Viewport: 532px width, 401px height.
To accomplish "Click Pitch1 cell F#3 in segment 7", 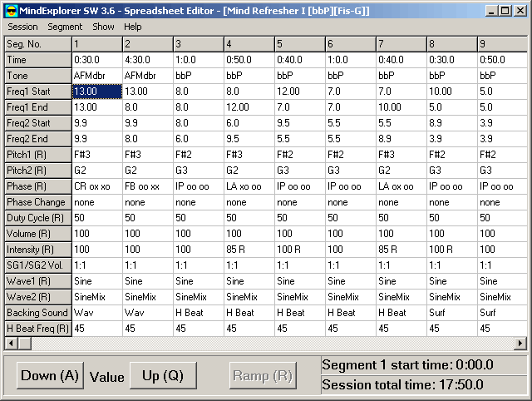I will [401, 155].
